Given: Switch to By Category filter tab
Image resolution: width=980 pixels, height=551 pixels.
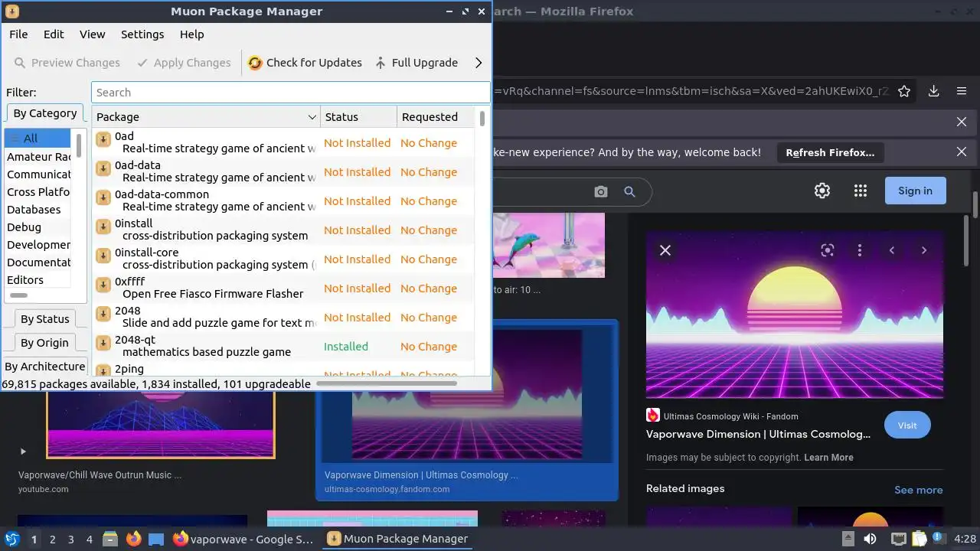Looking at the screenshot, I should 45,113.
